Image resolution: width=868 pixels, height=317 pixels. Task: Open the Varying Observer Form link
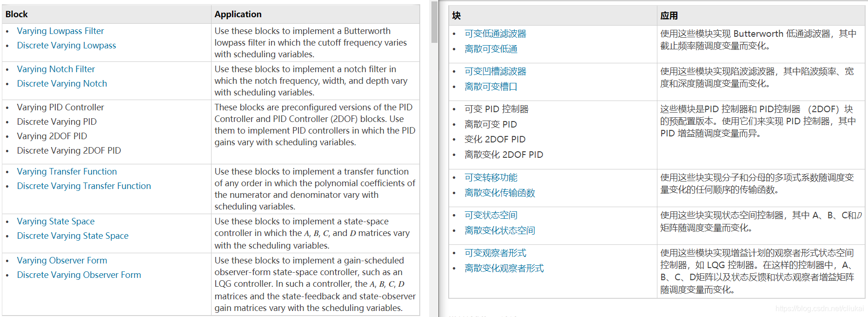pyautogui.click(x=62, y=261)
